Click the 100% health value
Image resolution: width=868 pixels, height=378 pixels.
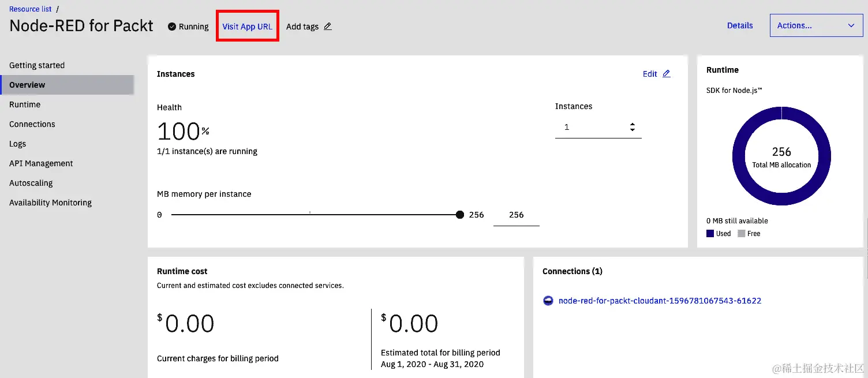[183, 132]
